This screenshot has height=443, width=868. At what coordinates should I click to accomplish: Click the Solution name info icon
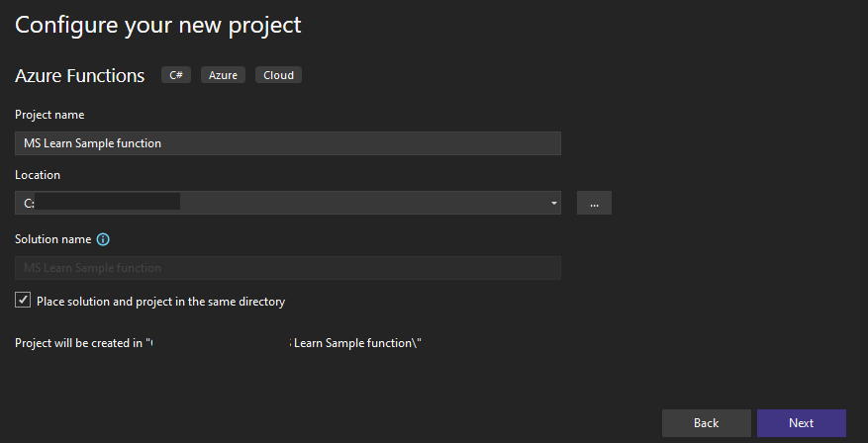pyautogui.click(x=103, y=239)
